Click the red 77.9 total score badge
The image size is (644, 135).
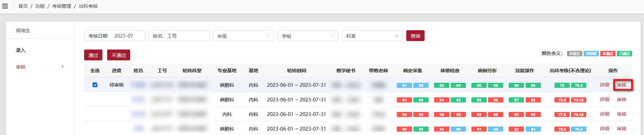562,115
